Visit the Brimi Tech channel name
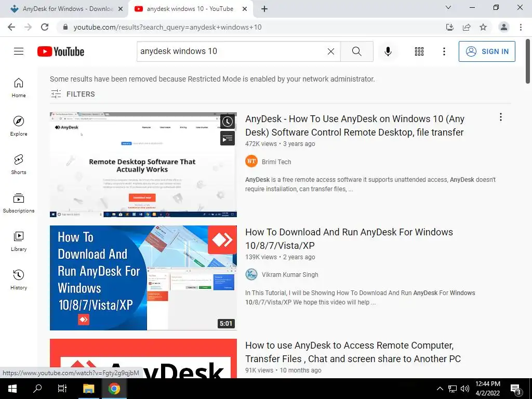This screenshot has width=532, height=399. [276, 162]
